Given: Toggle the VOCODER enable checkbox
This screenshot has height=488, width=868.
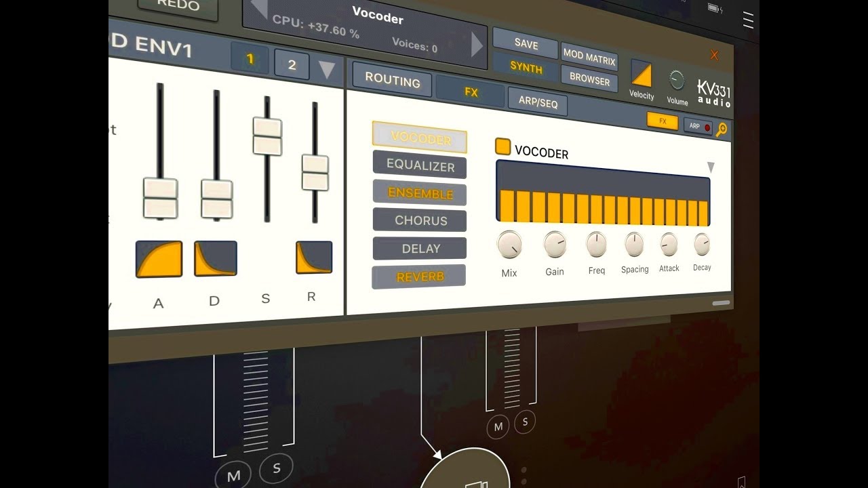Looking at the screenshot, I should (x=502, y=146).
